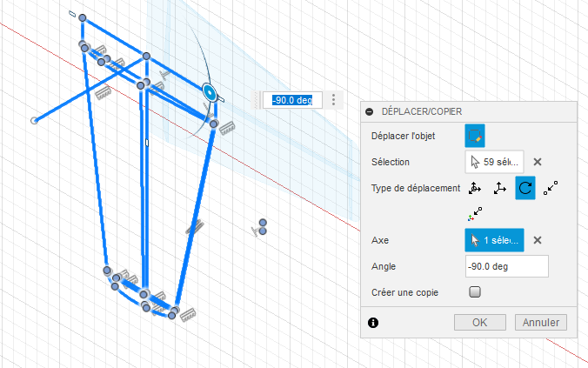Click the floating -90.0 deg angle input box

tap(292, 100)
